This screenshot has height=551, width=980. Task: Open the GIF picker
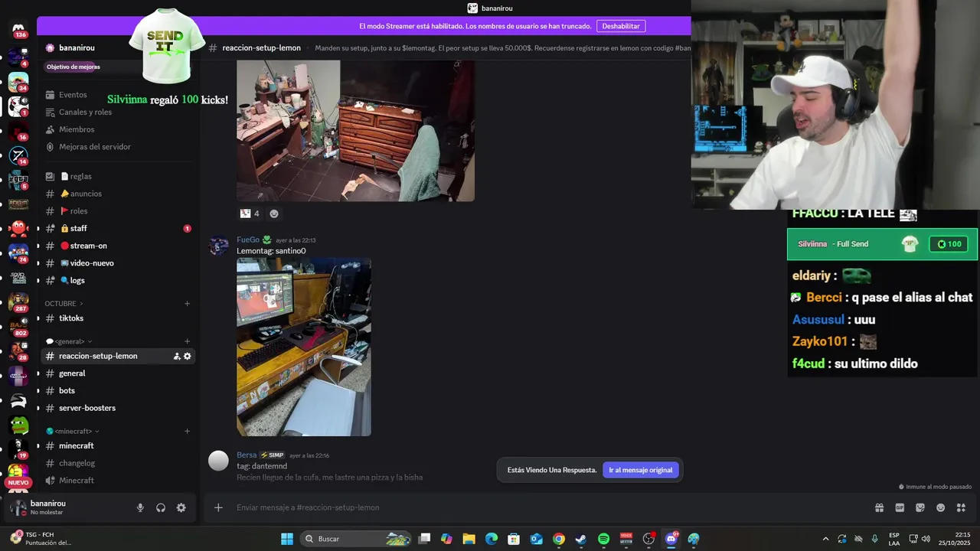tap(900, 507)
